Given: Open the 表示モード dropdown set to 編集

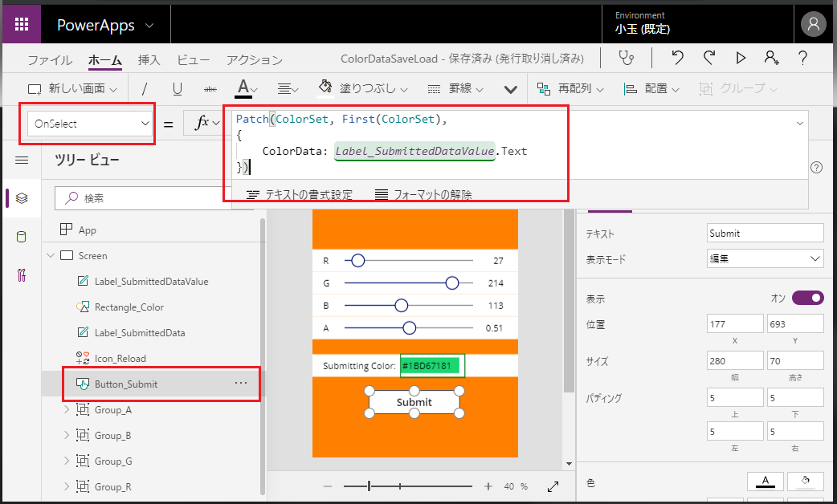Looking at the screenshot, I should coord(765,258).
